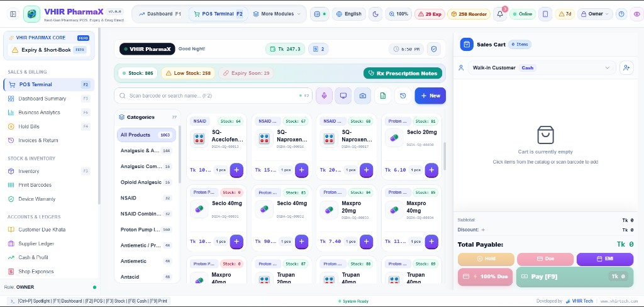The width and height of the screenshot is (644, 307).
Task: Open Supplier Ledger in sidebar
Action: (x=49, y=243)
